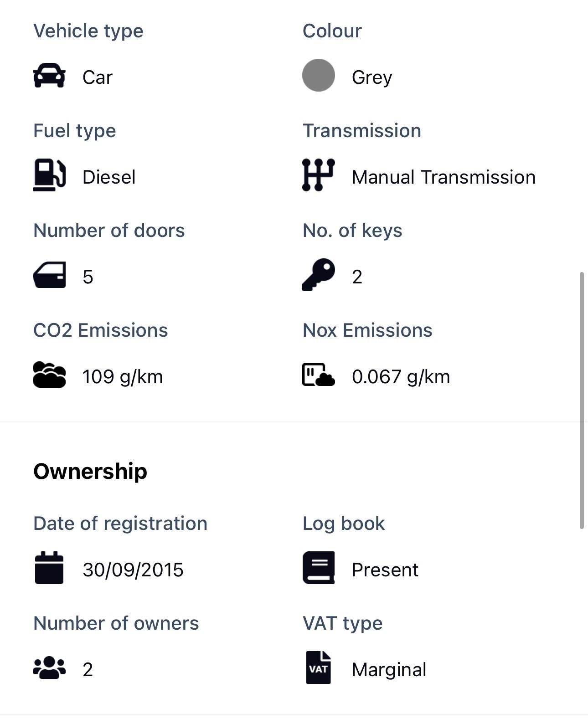The image size is (588, 724).
Task: Click the 0.067 g/km Nox value
Action: (x=401, y=377)
